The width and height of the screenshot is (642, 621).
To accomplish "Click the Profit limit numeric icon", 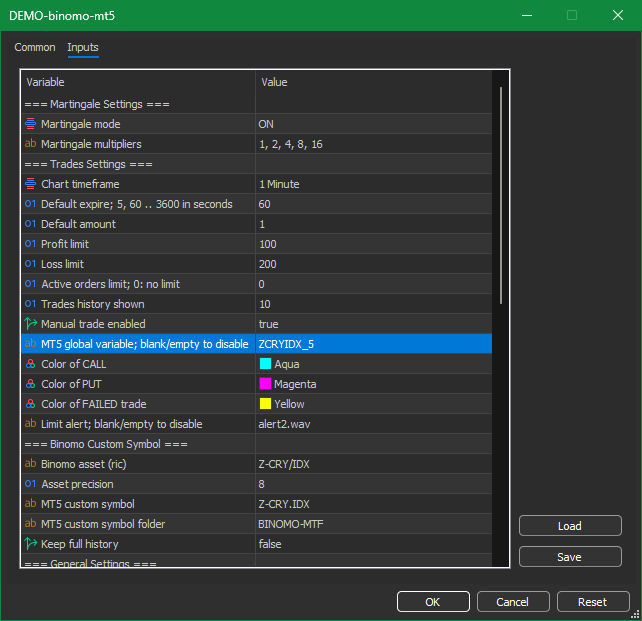I will [30, 244].
